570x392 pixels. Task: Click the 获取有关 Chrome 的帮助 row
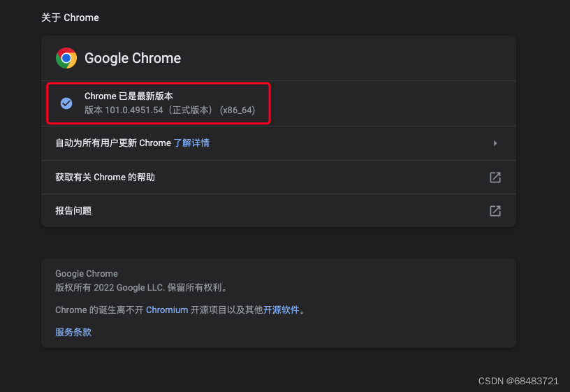[279, 177]
